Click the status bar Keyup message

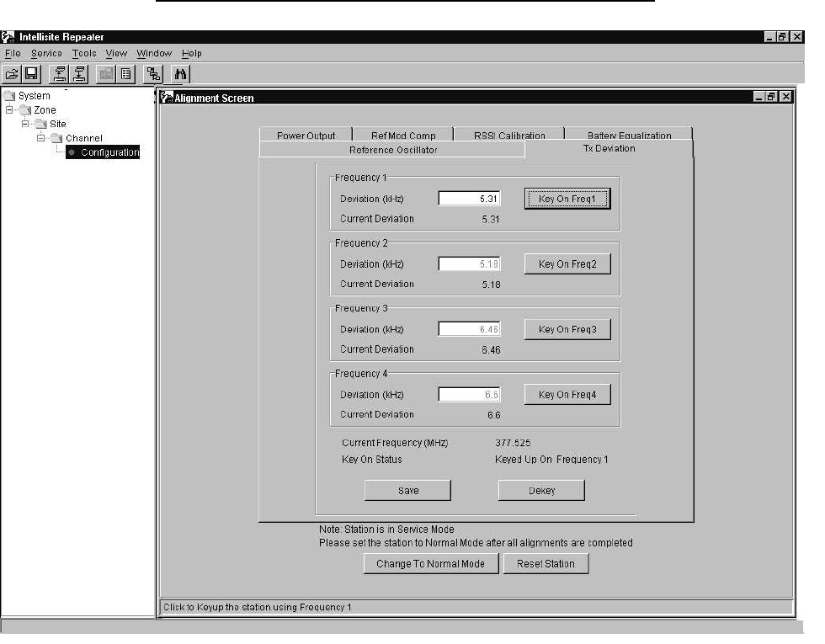[258, 607]
